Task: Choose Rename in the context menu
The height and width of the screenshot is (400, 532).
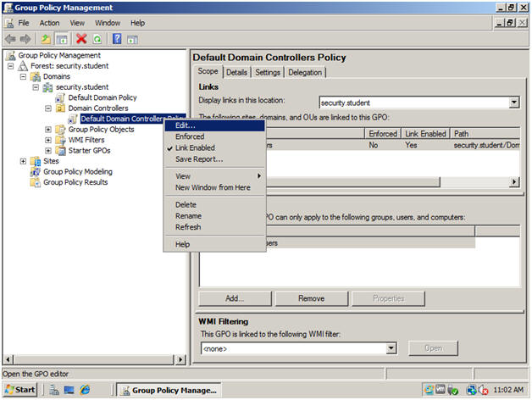Action: [x=214, y=216]
